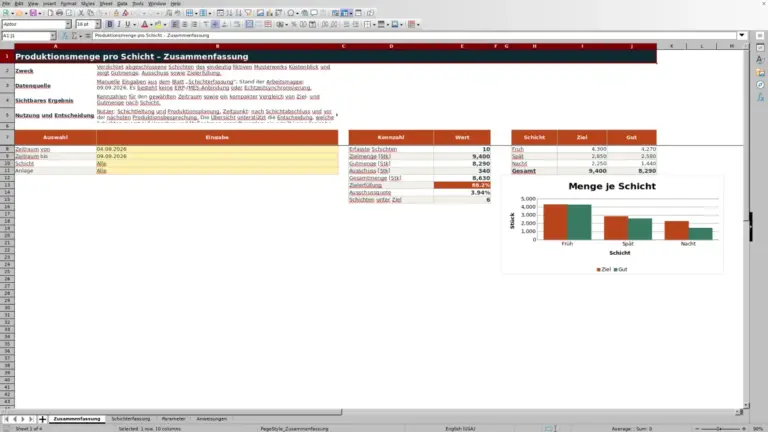Toggle Align top
The width and height of the screenshot is (768, 432).
[206, 24]
